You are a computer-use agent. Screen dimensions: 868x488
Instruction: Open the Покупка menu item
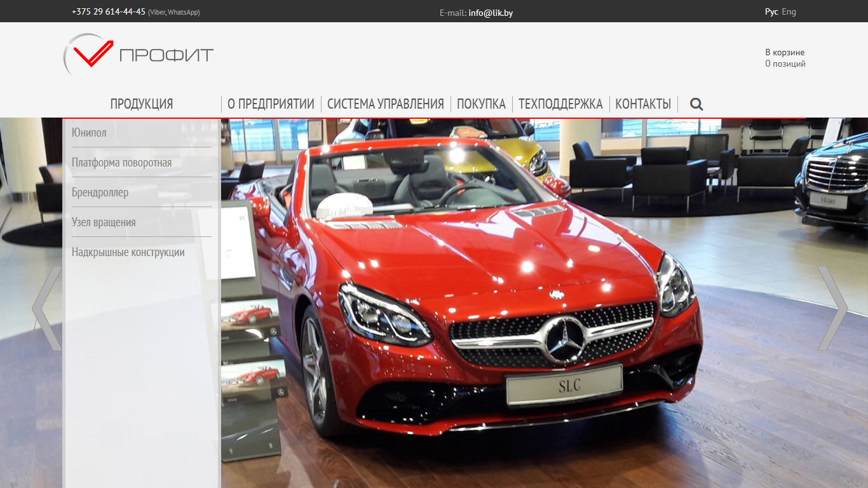pos(481,104)
